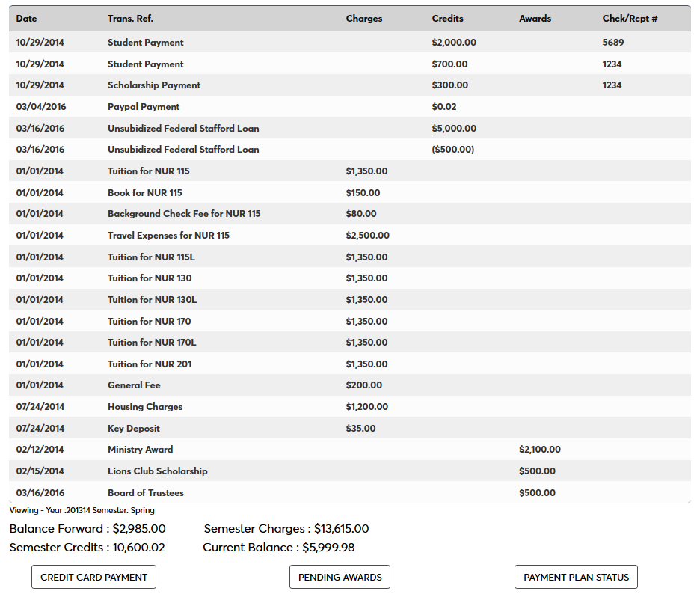700x597 pixels.
Task: Click the Charges column header
Action: (364, 19)
